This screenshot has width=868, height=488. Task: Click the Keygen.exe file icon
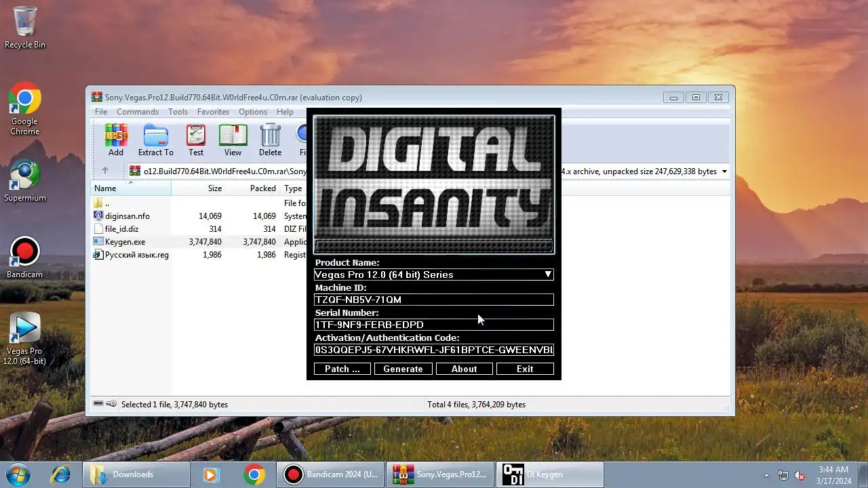click(98, 241)
